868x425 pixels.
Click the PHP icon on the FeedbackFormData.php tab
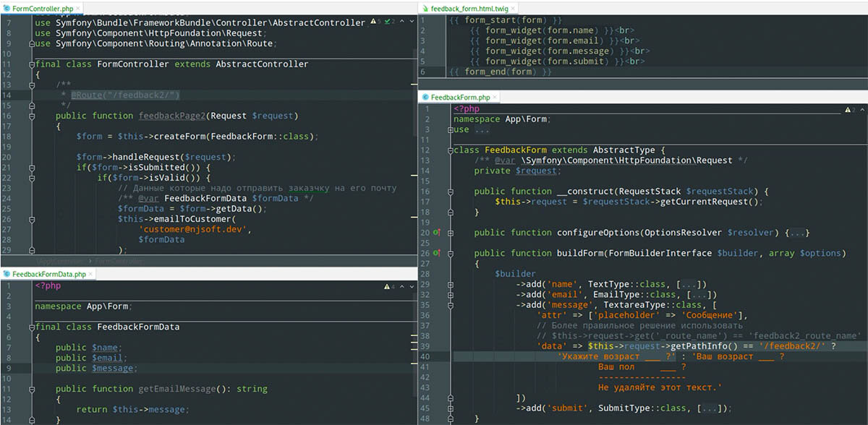[7, 273]
